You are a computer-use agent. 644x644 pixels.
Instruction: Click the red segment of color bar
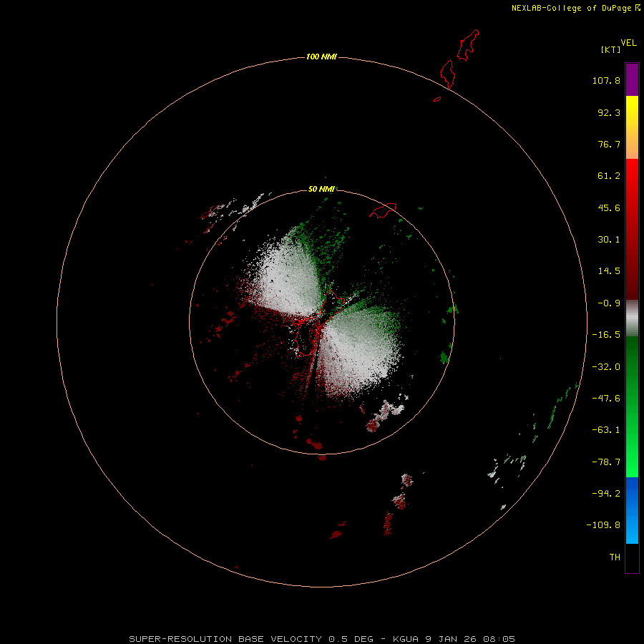pos(632,229)
